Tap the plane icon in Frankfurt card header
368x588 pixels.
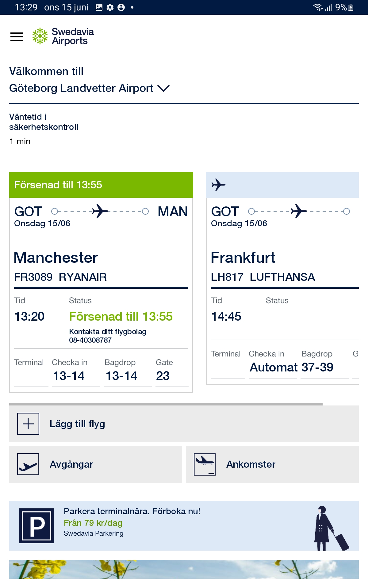pyautogui.click(x=218, y=185)
